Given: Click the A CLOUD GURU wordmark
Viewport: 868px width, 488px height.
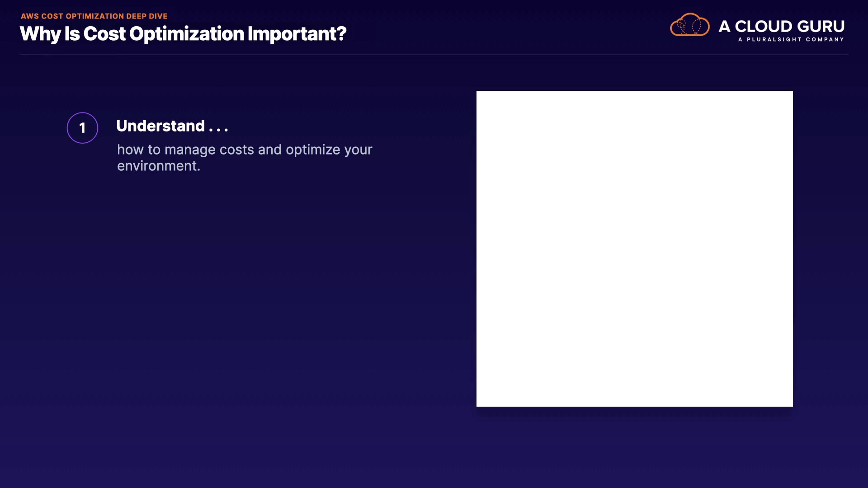Looking at the screenshot, I should click(x=781, y=26).
